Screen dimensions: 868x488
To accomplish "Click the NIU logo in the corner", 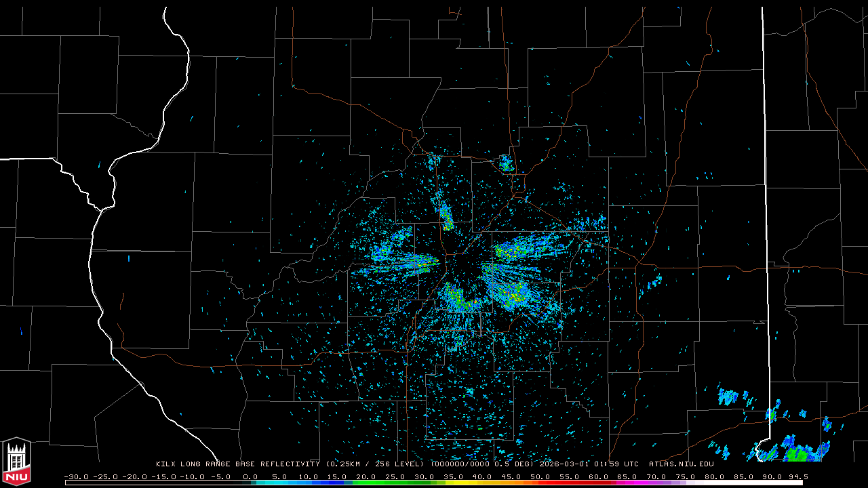I will click(x=16, y=461).
